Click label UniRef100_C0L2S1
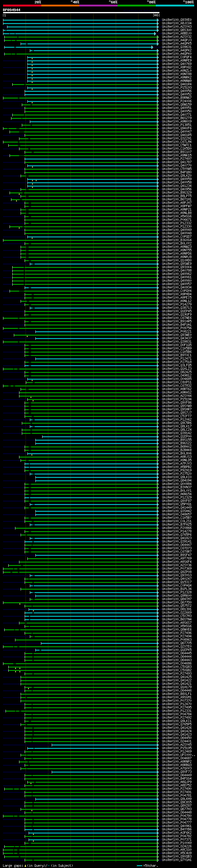Image resolution: width=197 pixels, height=868 pixels. (177, 521)
